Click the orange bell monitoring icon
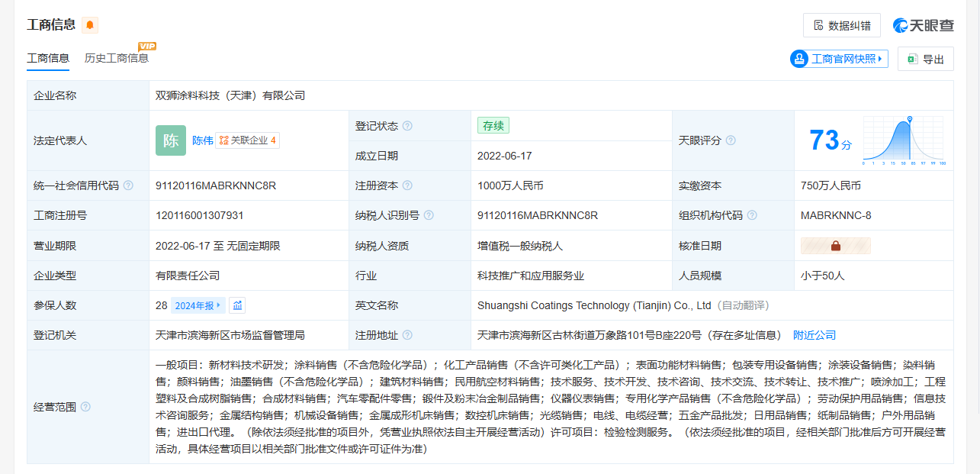The height and width of the screenshot is (474, 980). [90, 25]
